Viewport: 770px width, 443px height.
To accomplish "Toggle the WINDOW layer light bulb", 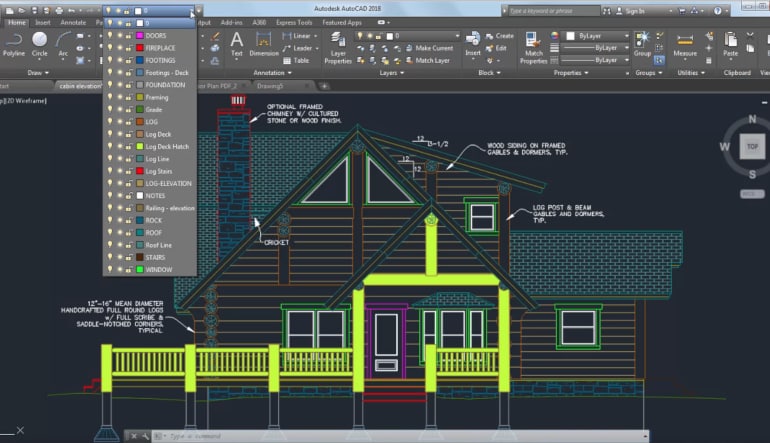I will (x=110, y=269).
